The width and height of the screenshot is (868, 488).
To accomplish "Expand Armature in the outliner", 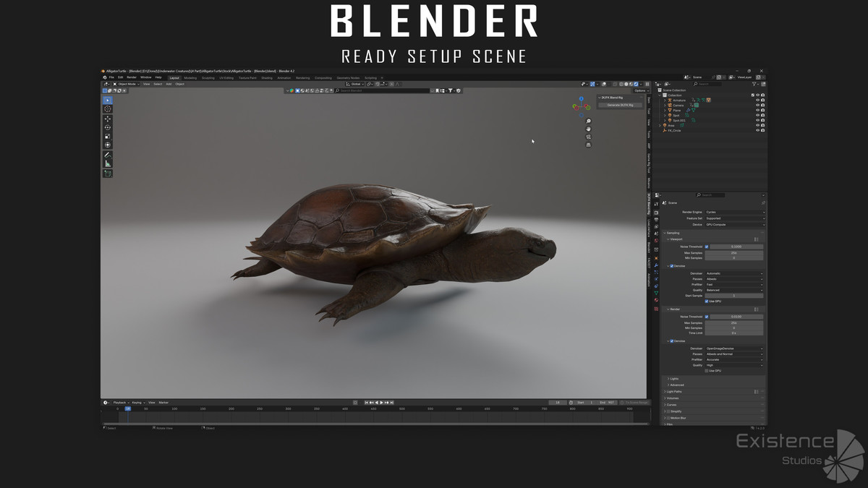I will coord(665,100).
